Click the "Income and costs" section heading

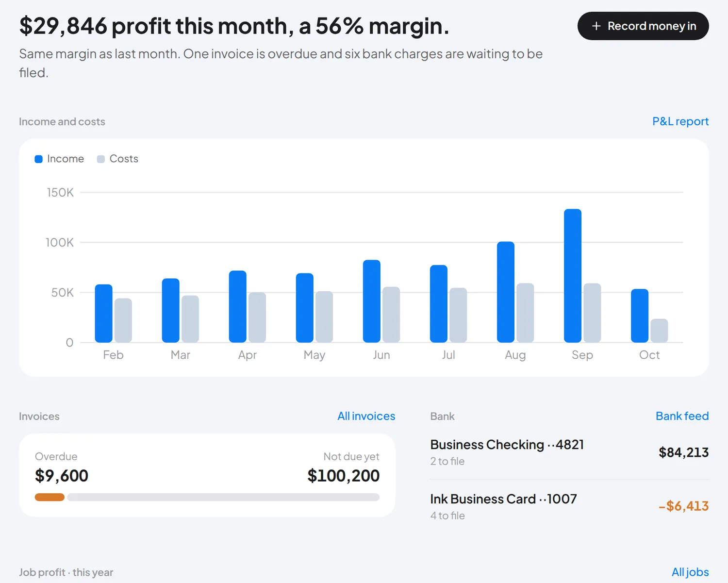click(x=62, y=122)
